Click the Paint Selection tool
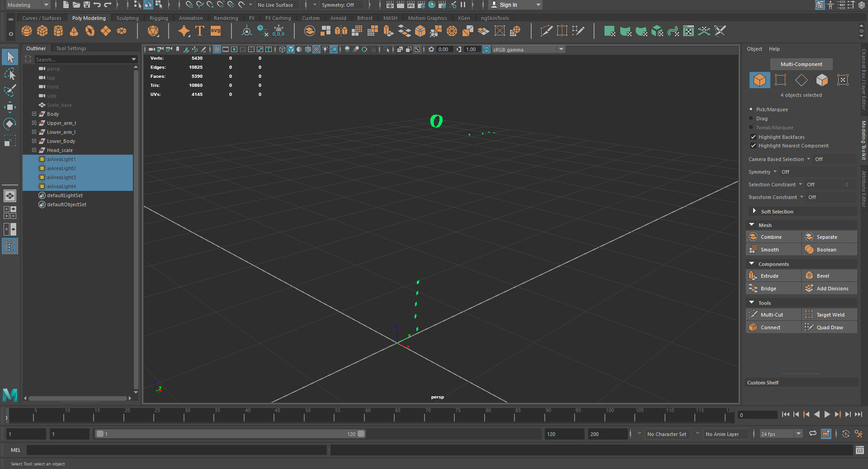This screenshot has height=469, width=868. click(x=10, y=90)
